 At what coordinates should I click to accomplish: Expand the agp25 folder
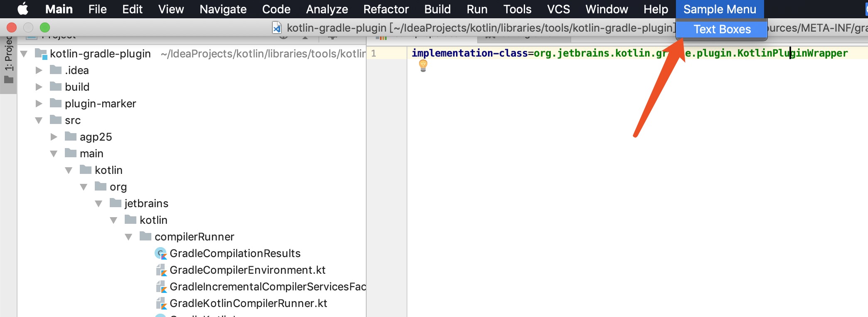[54, 137]
